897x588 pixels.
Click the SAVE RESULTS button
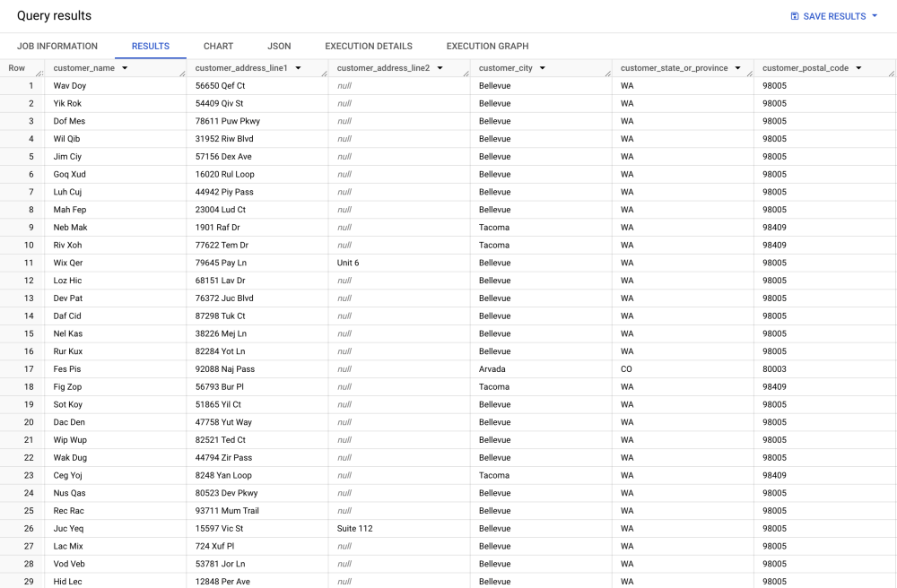coord(834,16)
